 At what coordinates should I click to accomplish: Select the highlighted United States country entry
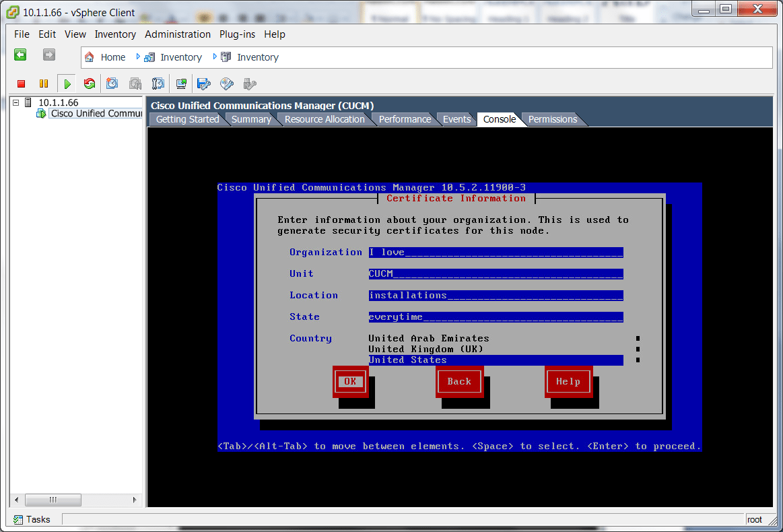click(496, 360)
